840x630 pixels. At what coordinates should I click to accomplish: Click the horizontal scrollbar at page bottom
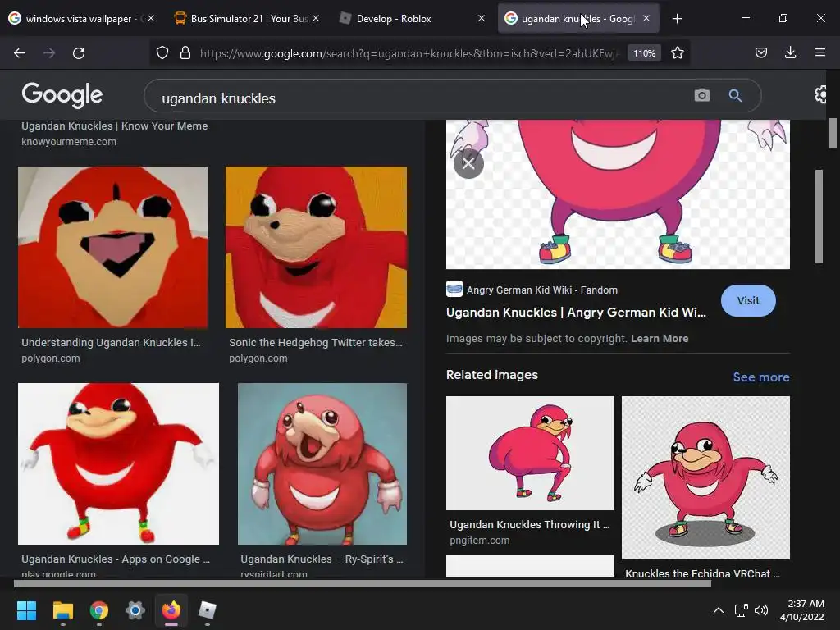(x=362, y=583)
